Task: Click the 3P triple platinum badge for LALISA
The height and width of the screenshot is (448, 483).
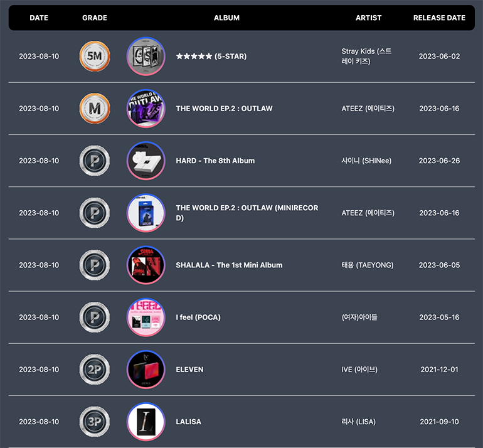Action: (x=95, y=422)
